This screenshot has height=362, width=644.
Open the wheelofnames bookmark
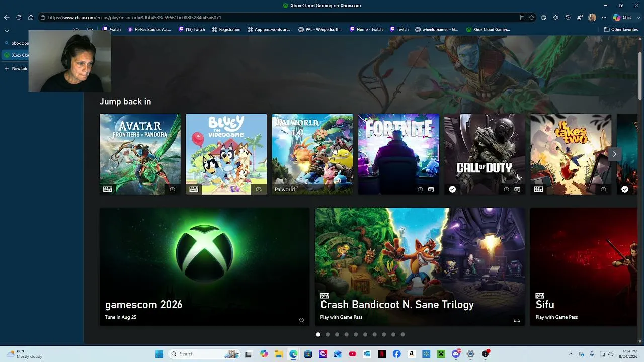pos(437,29)
